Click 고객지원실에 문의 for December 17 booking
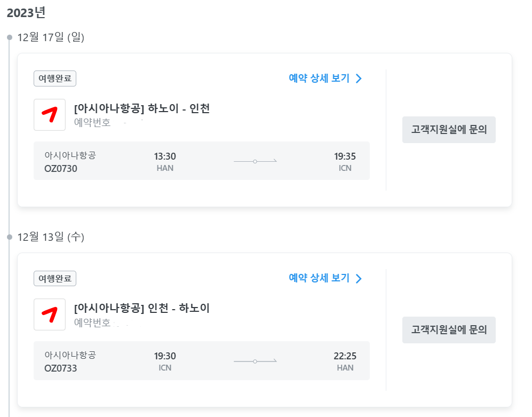Screen dimensions: 532x417 click(449, 130)
